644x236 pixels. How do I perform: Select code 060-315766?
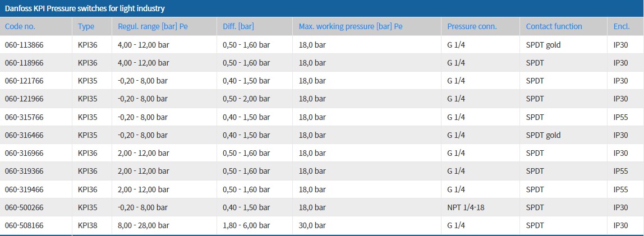click(x=24, y=117)
